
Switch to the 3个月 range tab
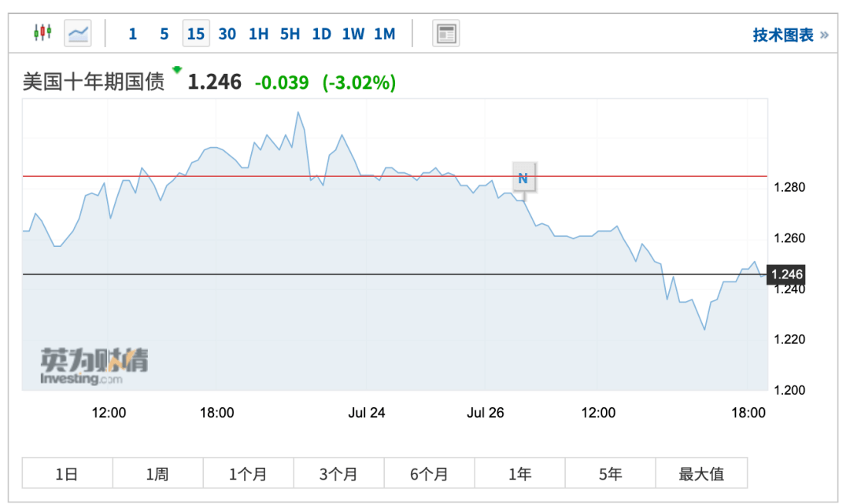coord(338,473)
